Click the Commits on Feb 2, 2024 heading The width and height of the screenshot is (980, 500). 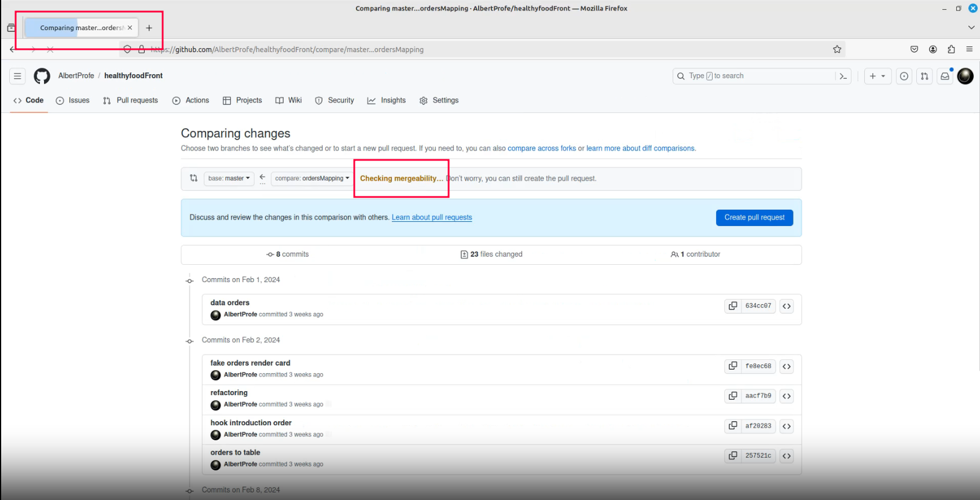coord(241,340)
